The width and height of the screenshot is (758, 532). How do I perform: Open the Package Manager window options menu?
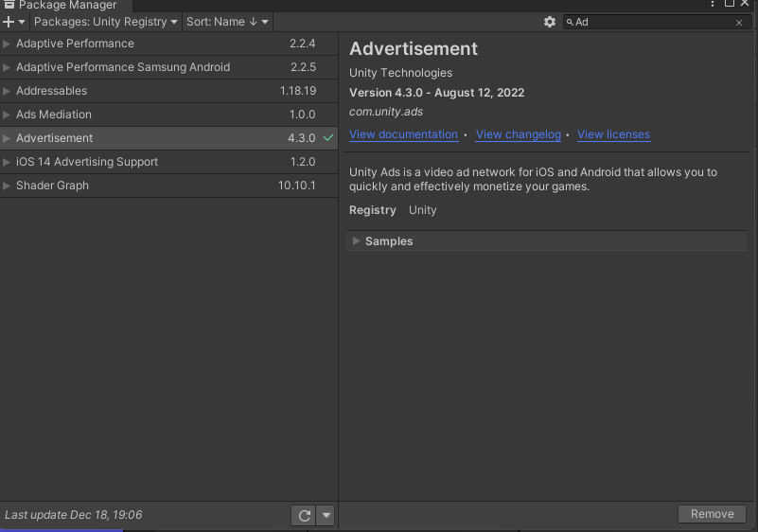pos(712,4)
